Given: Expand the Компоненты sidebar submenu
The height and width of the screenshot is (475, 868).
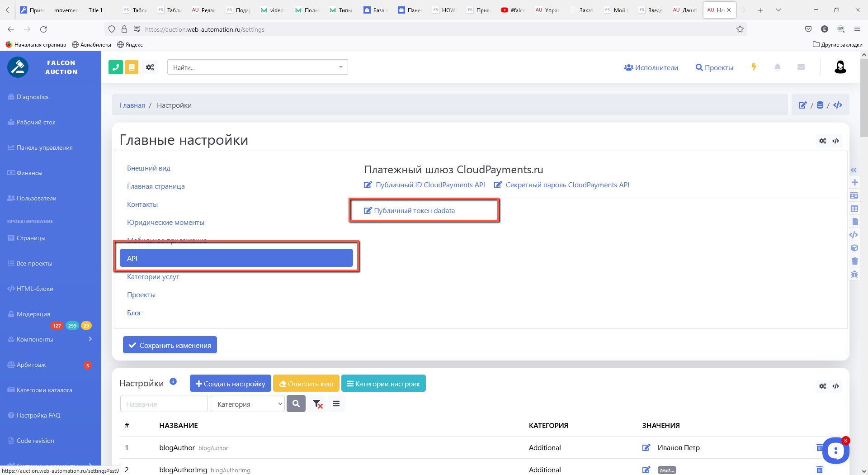Looking at the screenshot, I should click(90, 339).
